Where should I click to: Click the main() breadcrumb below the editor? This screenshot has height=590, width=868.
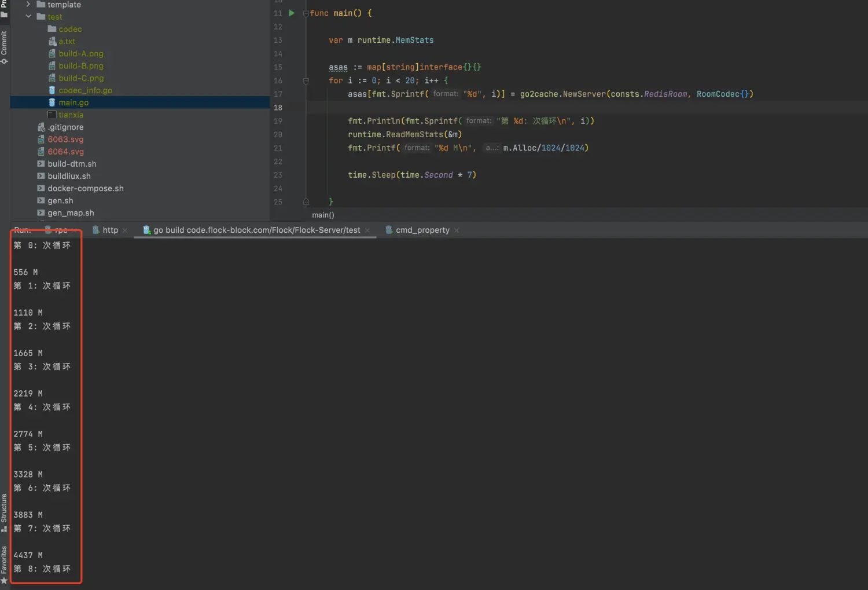click(x=323, y=215)
